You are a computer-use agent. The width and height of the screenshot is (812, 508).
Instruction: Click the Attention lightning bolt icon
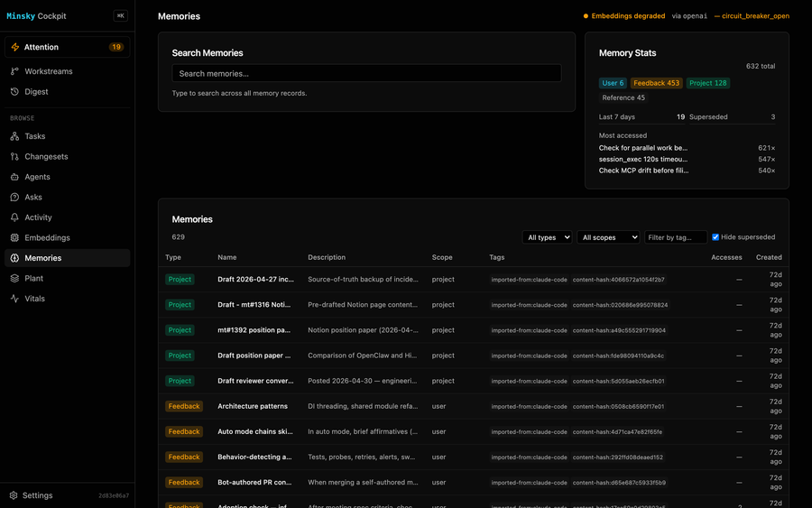coord(15,47)
